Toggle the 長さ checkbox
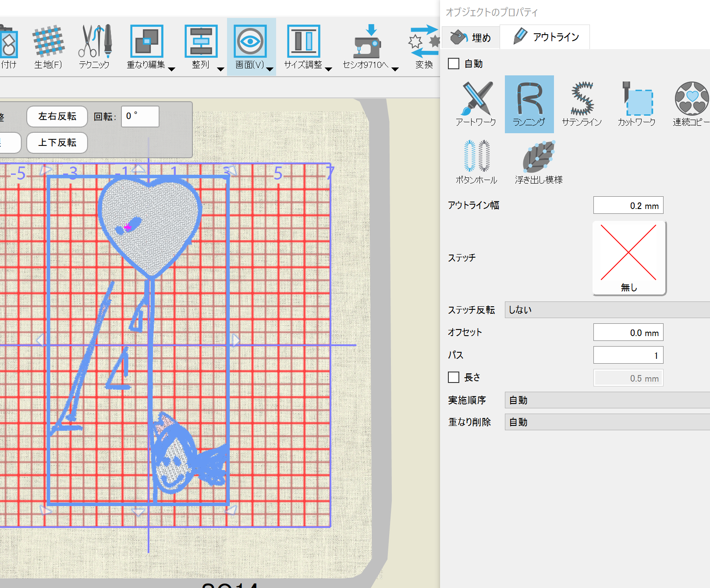The image size is (710, 588). click(454, 377)
